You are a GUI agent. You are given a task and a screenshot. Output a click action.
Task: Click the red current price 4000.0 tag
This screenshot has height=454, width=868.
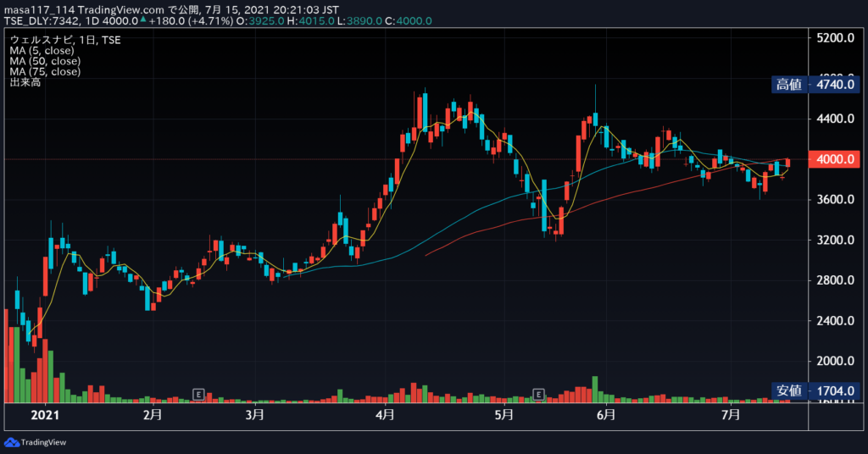click(834, 159)
